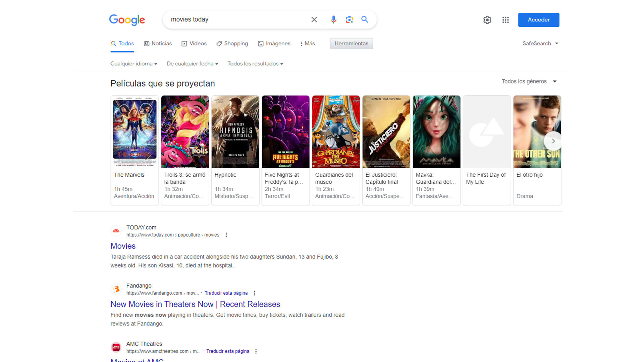Toggle the Herramientas button
The image size is (644, 362).
click(351, 44)
